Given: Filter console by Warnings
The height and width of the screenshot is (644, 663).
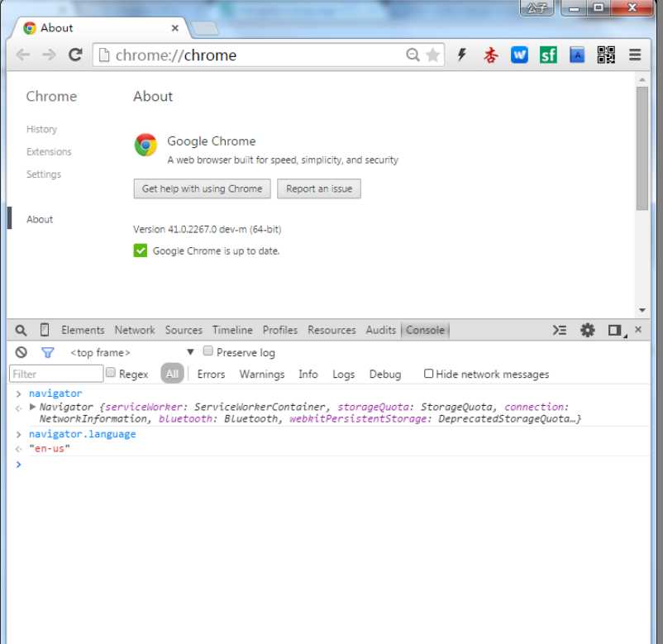Looking at the screenshot, I should [262, 374].
